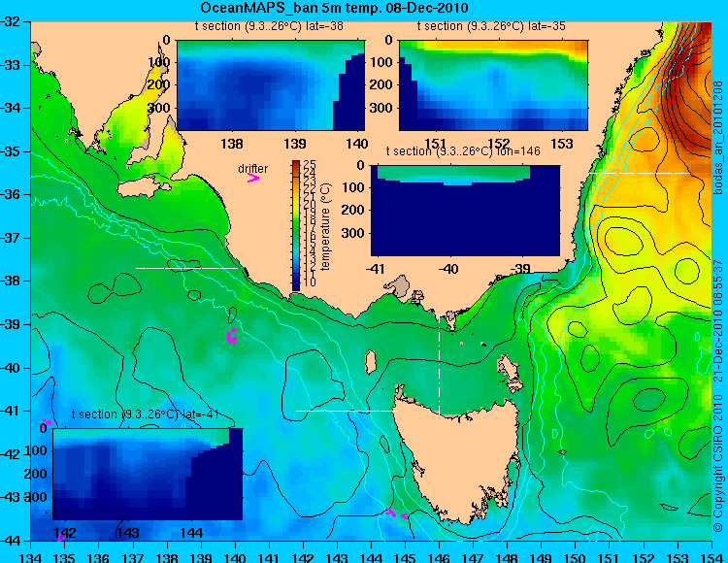
Task: Click the magenta drifter arrow in the legend
Action: click(x=253, y=178)
